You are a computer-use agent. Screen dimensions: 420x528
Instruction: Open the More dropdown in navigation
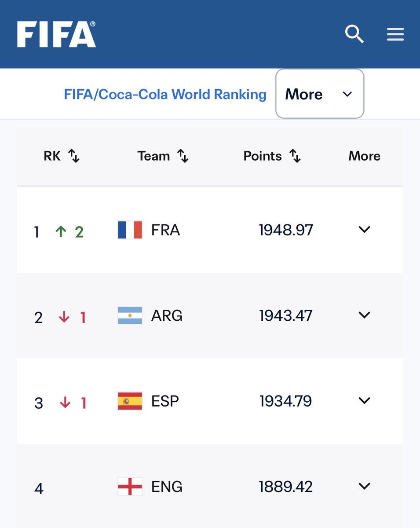[320, 94]
